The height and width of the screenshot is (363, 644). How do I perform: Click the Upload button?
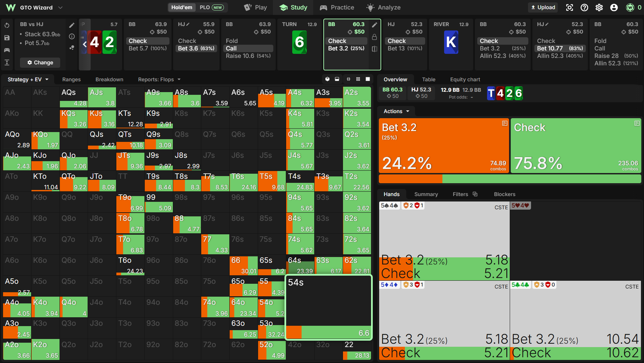(x=543, y=7)
